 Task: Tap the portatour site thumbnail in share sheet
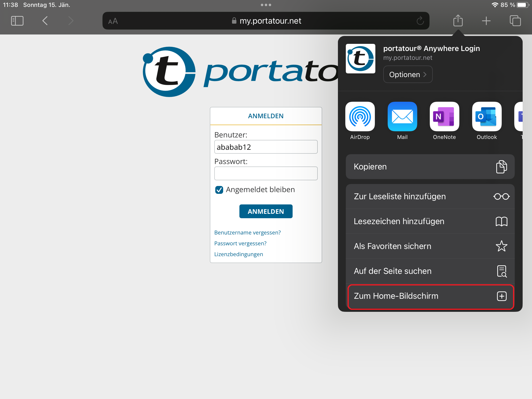[360, 59]
